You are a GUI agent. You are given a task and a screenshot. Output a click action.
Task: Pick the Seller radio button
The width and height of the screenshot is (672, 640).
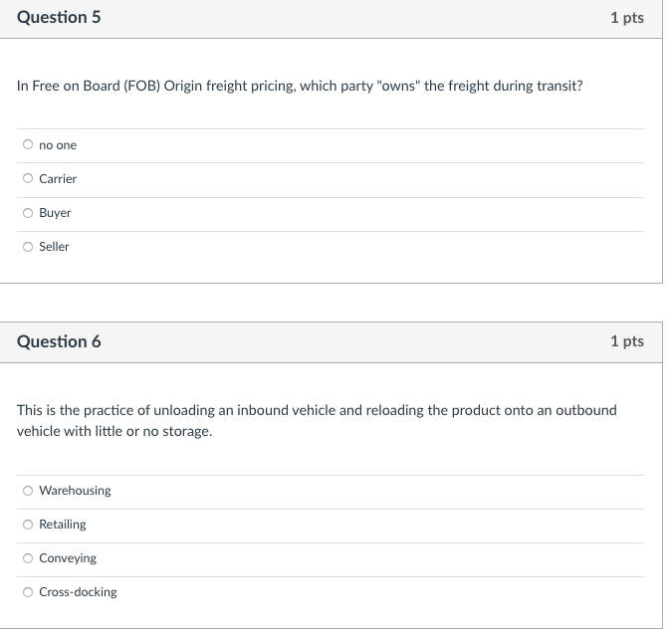click(28, 247)
